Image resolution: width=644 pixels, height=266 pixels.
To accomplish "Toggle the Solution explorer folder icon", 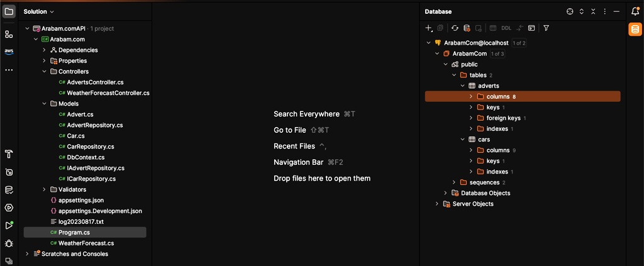I will click(x=9, y=11).
